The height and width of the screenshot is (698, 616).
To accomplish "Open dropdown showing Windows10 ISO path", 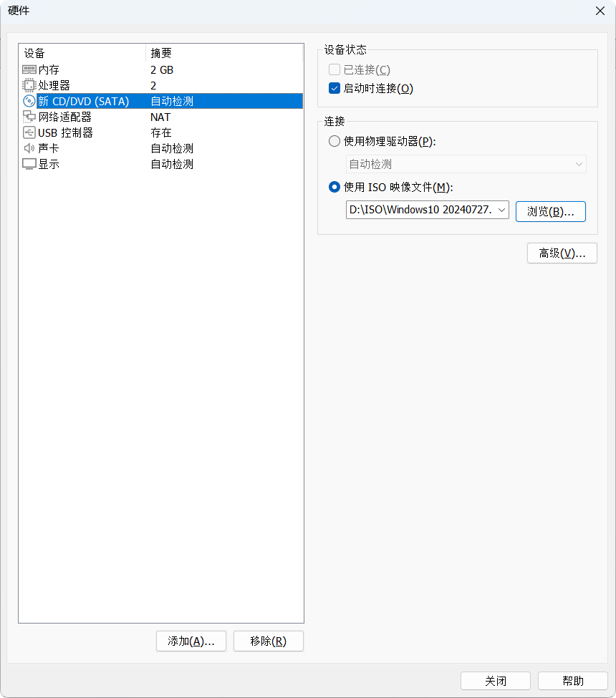I will click(501, 210).
